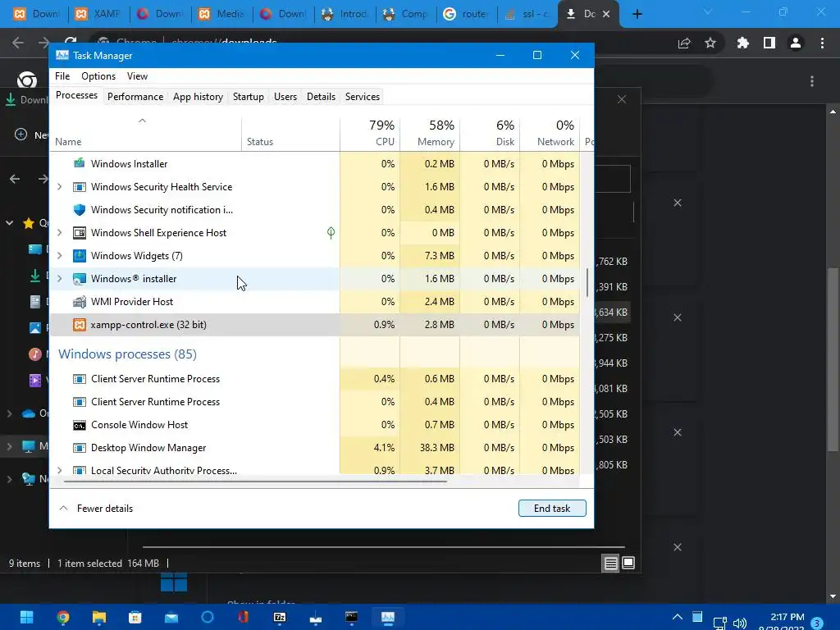Click the xampp-control.exe process icon
The height and width of the screenshot is (630, 840).
(x=80, y=325)
